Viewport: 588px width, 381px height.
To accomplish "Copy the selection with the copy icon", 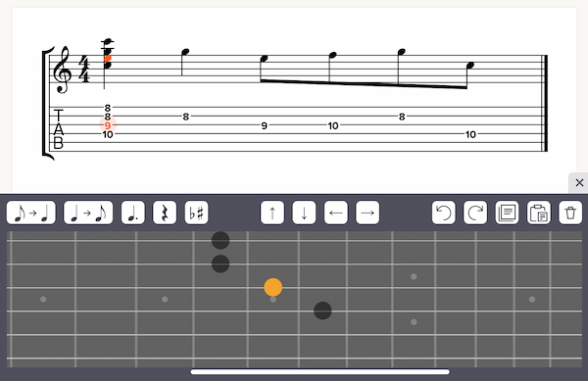I will [507, 213].
